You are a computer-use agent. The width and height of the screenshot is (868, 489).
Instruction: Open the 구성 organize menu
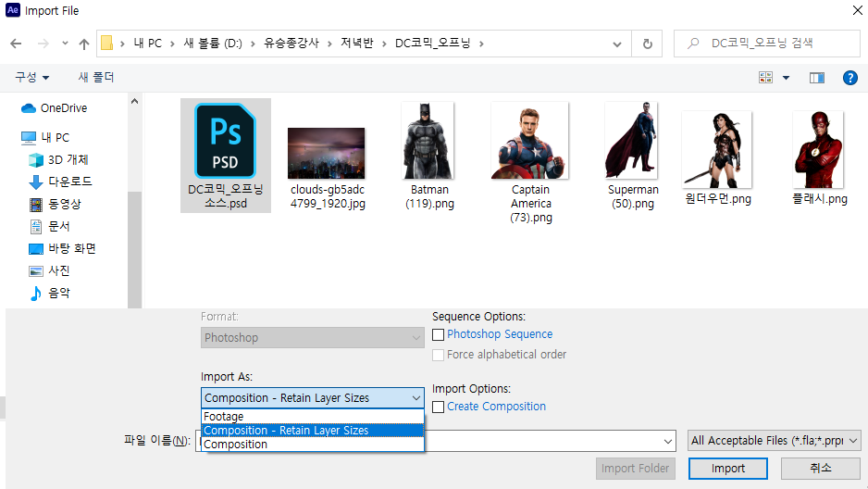click(x=31, y=78)
